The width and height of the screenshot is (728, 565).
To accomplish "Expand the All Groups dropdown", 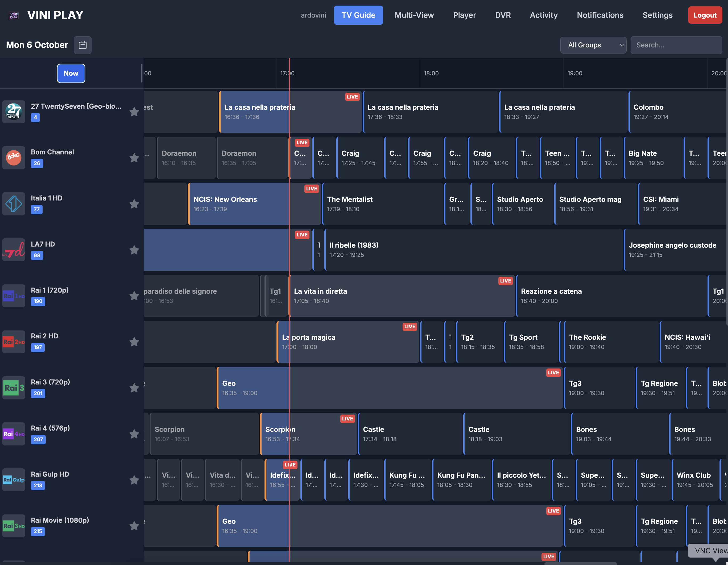I will click(593, 45).
